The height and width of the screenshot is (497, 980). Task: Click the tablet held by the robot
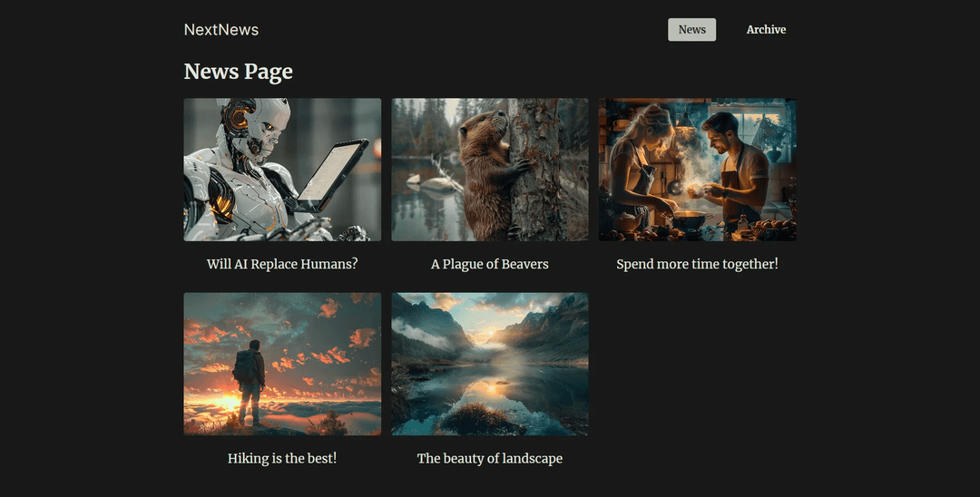coord(332,174)
